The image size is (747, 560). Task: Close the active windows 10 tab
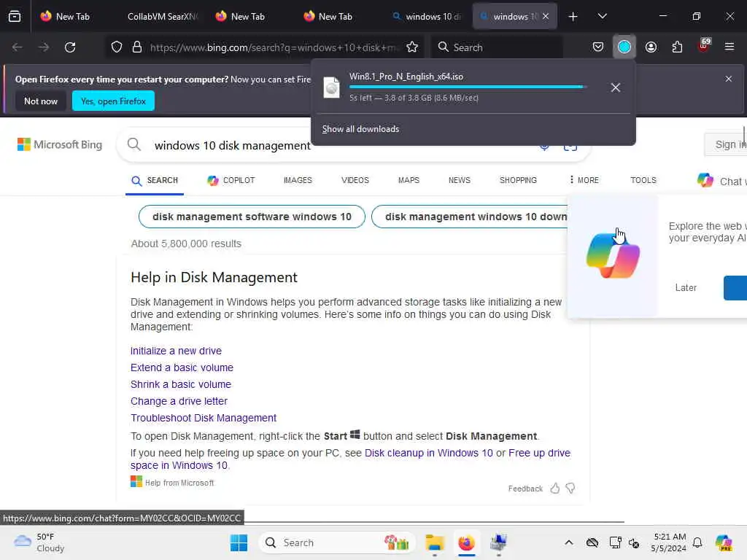tap(546, 16)
